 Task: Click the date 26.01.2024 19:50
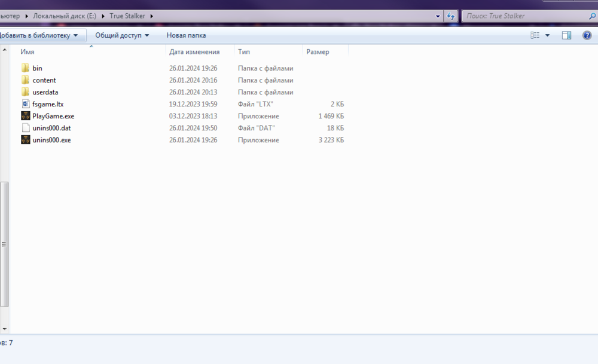pyautogui.click(x=193, y=128)
